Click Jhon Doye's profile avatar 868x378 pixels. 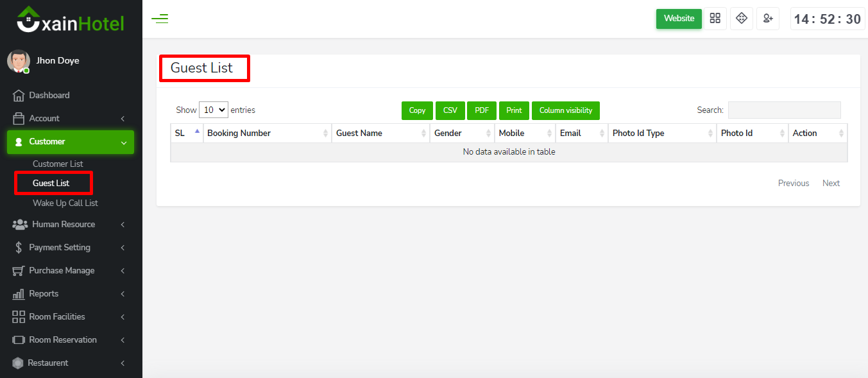pyautogui.click(x=18, y=61)
